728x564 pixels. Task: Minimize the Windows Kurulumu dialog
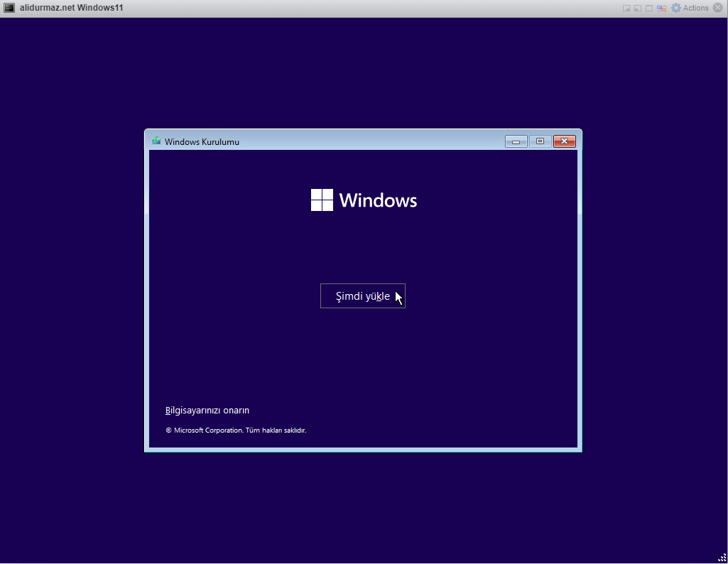tap(516, 141)
